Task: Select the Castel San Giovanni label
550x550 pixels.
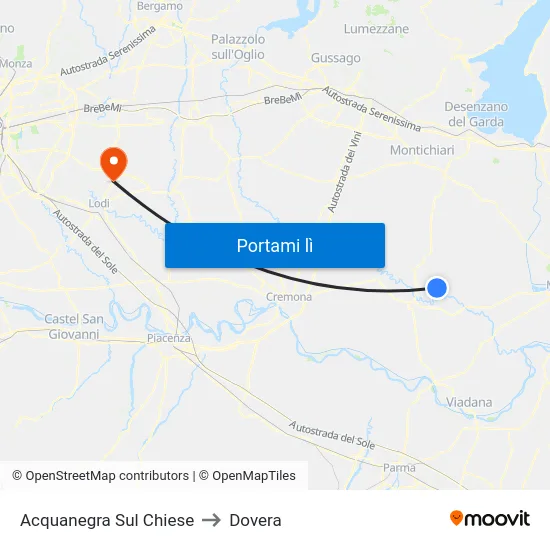Action: (x=74, y=327)
